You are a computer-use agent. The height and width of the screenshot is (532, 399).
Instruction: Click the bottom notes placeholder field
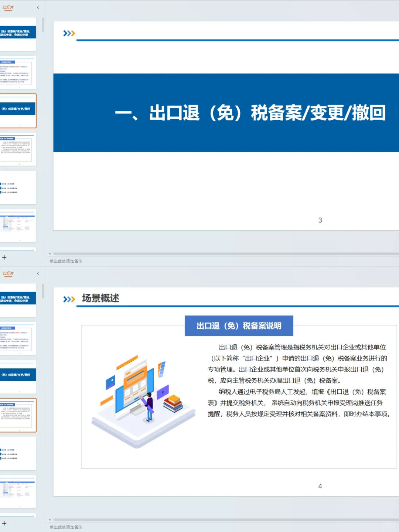tap(66, 528)
